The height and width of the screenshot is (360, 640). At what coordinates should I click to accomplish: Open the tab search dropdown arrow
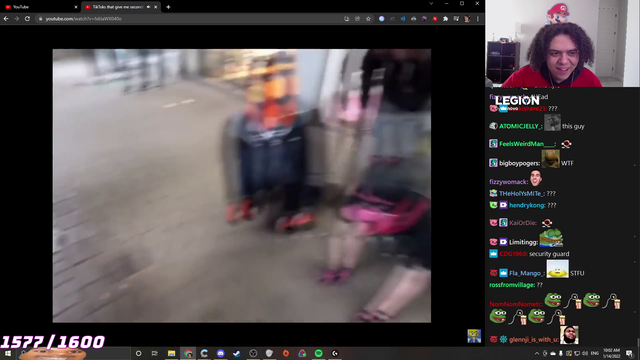431,4
